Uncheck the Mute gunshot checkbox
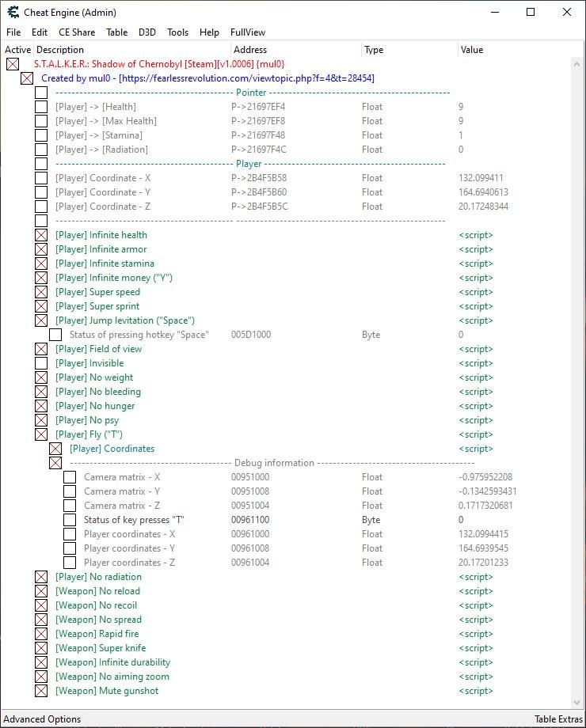 click(41, 691)
